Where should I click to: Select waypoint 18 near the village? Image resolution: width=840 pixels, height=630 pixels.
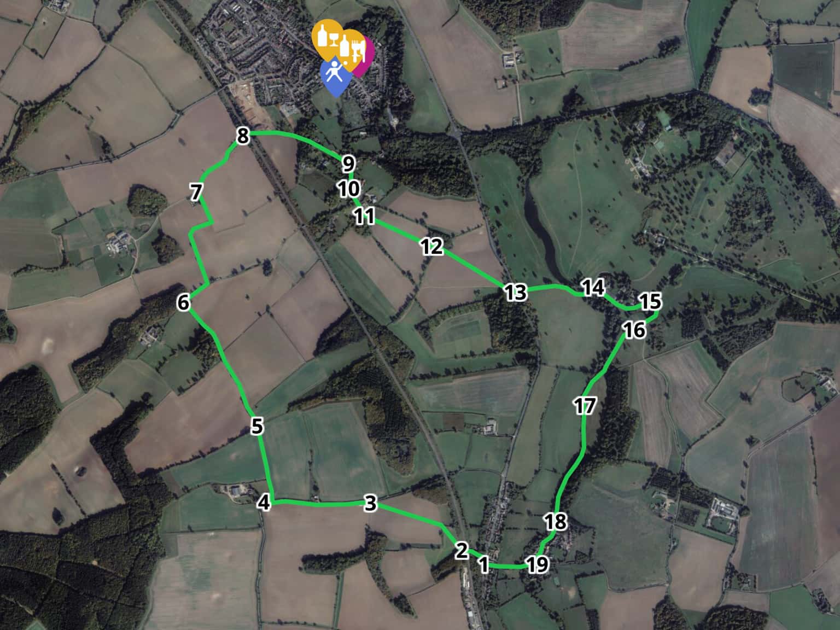tap(556, 522)
